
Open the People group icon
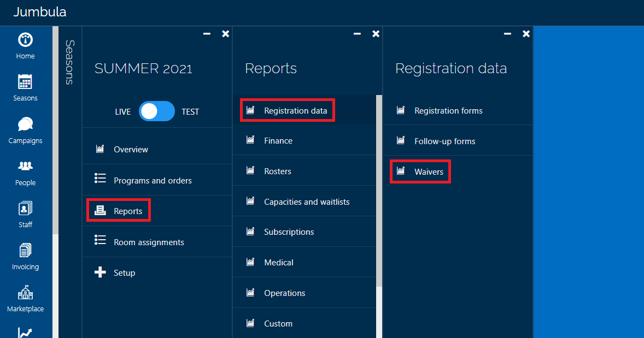(x=26, y=166)
